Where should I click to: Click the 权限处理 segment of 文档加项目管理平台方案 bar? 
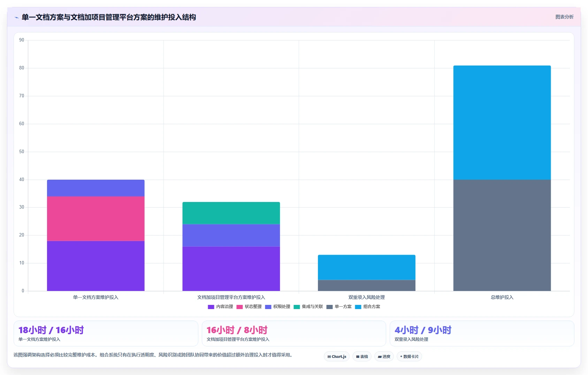(231, 235)
